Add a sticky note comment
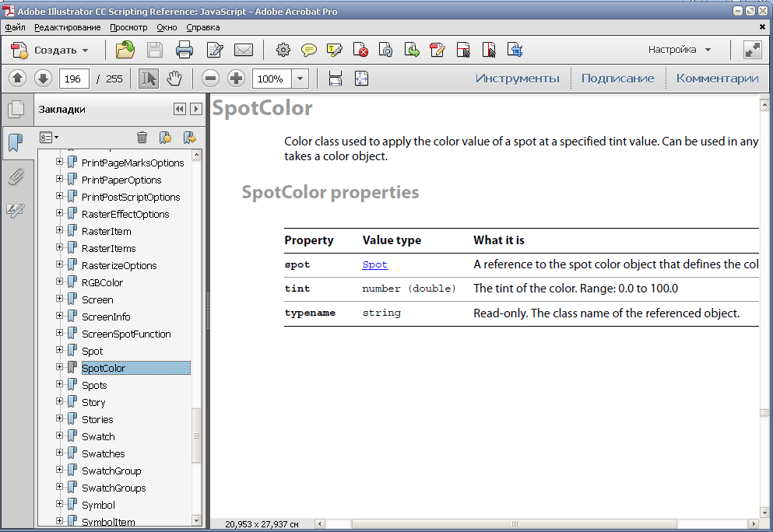Viewport: 773px width, 532px height. 309,50
